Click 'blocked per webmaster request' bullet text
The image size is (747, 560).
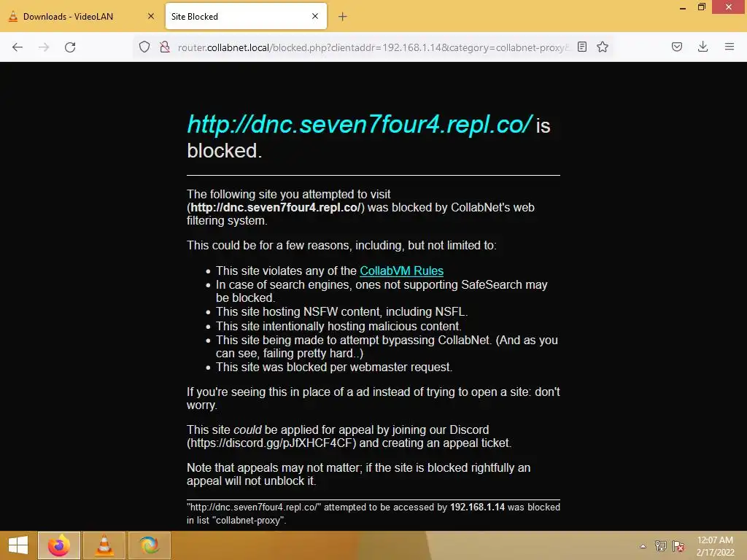click(334, 367)
